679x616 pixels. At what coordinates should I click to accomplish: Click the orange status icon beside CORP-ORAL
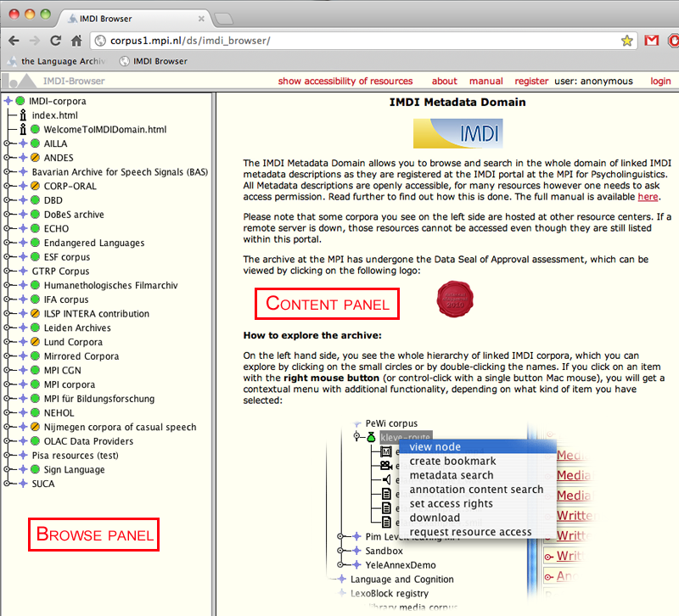tap(35, 186)
